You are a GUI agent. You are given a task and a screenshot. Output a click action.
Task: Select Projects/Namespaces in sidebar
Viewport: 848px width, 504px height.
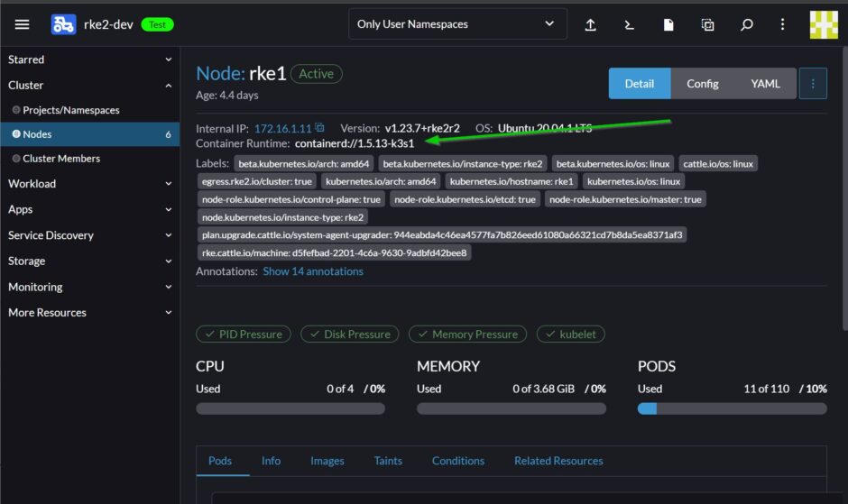coord(70,110)
